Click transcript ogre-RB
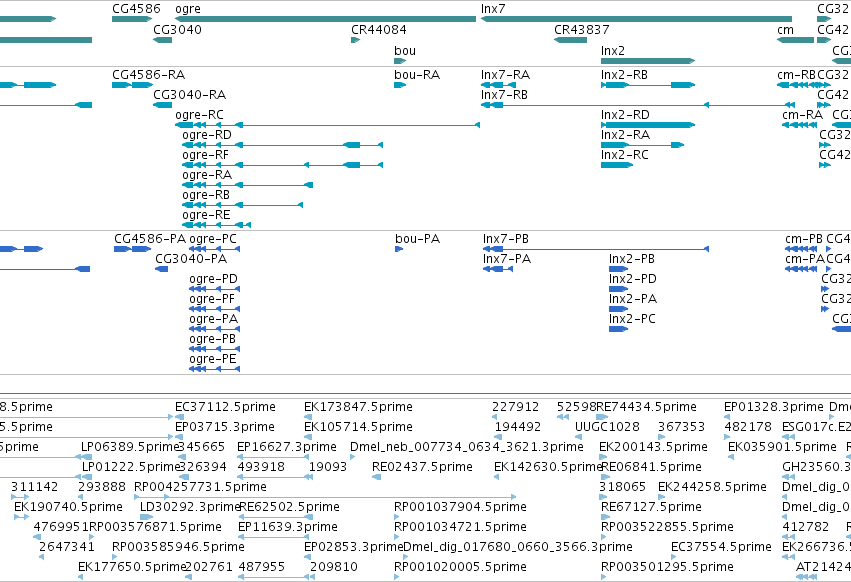Screen dimensions: 851x582 (x=243, y=205)
